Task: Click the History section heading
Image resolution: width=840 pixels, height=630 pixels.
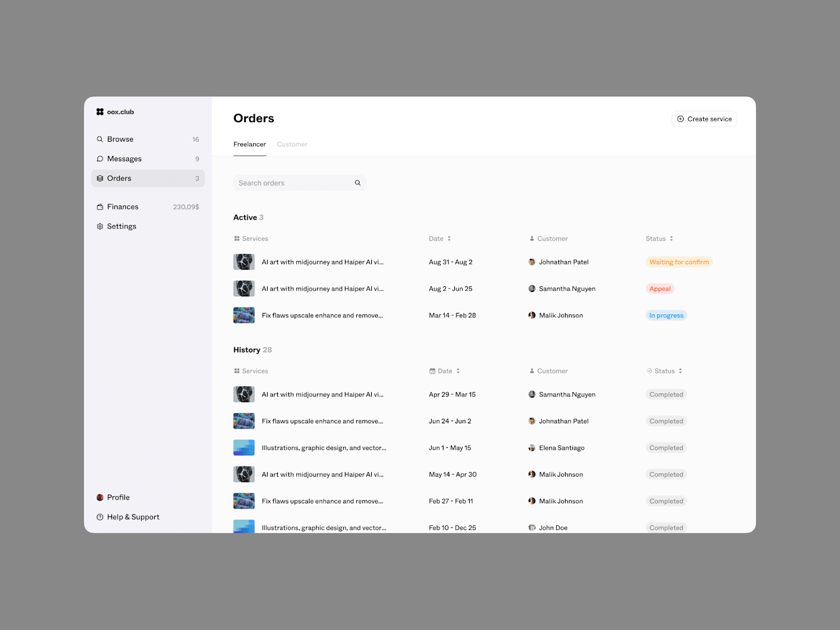Action: click(247, 350)
